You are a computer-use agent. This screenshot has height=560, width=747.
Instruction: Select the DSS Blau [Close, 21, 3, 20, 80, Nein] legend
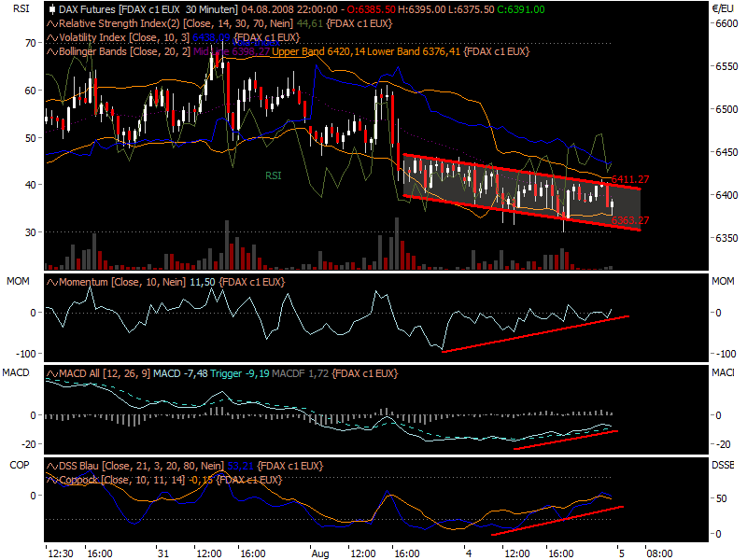141,466
